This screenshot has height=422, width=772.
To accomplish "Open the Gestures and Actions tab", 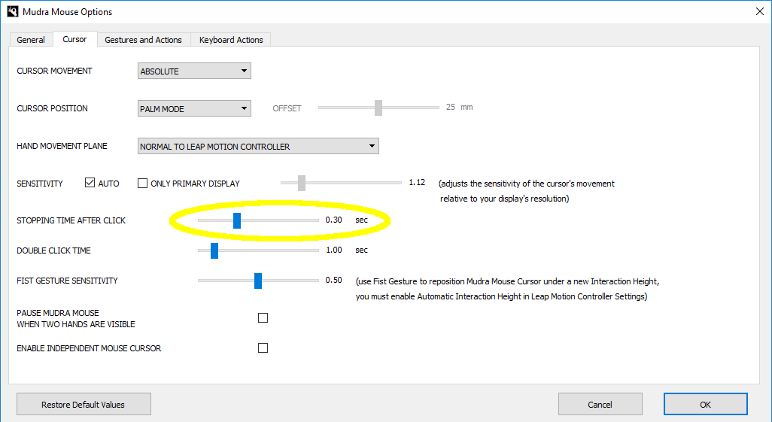I will point(143,40).
